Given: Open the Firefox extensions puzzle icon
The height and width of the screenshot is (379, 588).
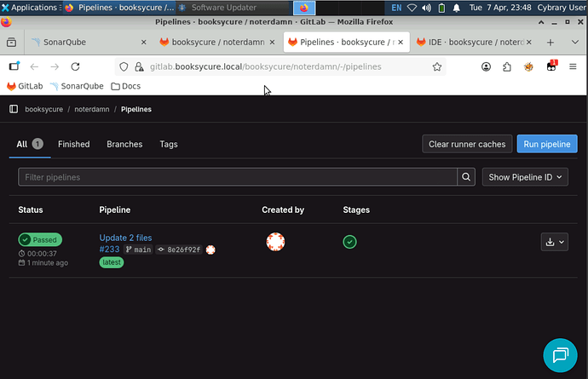Looking at the screenshot, I should pyautogui.click(x=508, y=66).
